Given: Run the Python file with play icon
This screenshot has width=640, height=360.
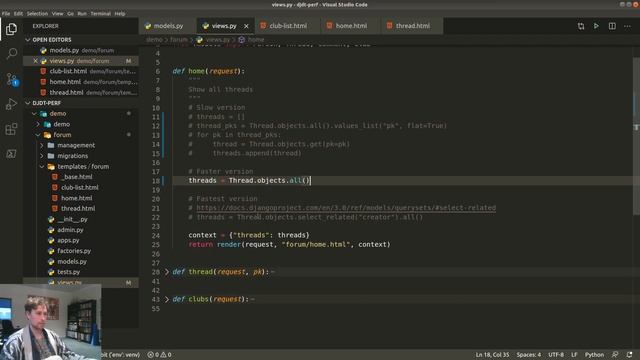Looking at the screenshot, I should tap(596, 26).
